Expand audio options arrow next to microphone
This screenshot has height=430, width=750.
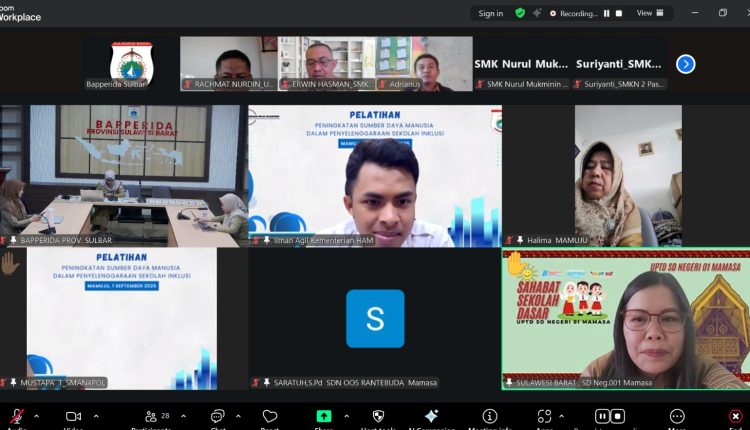(x=37, y=416)
